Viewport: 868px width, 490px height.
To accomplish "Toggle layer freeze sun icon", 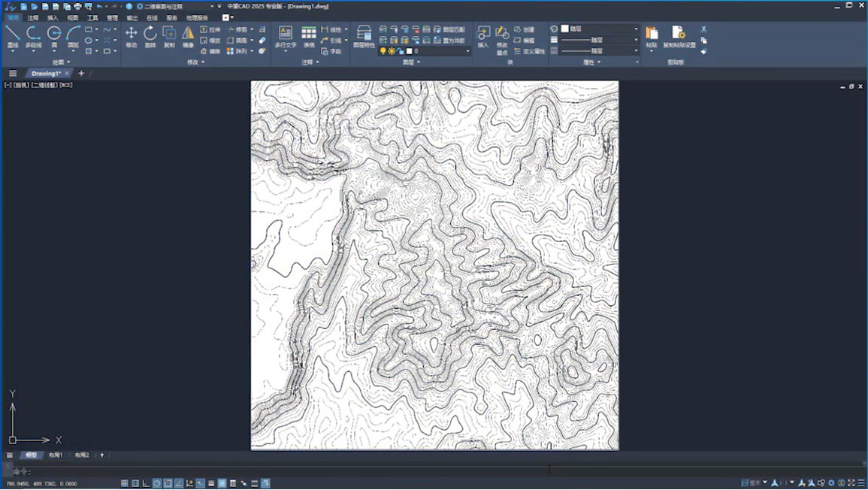I will [392, 51].
